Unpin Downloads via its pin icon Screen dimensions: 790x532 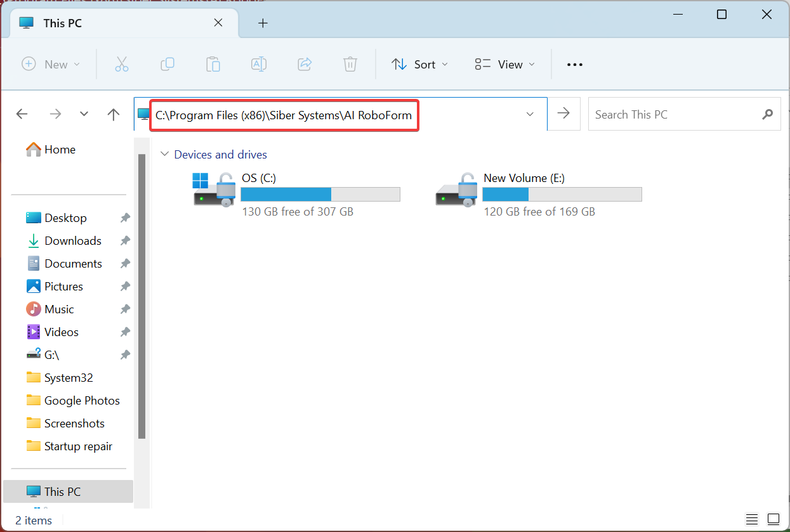pyautogui.click(x=125, y=240)
